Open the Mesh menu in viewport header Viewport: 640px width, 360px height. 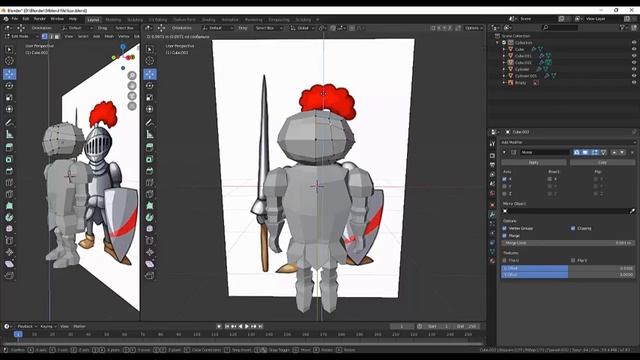point(109,36)
